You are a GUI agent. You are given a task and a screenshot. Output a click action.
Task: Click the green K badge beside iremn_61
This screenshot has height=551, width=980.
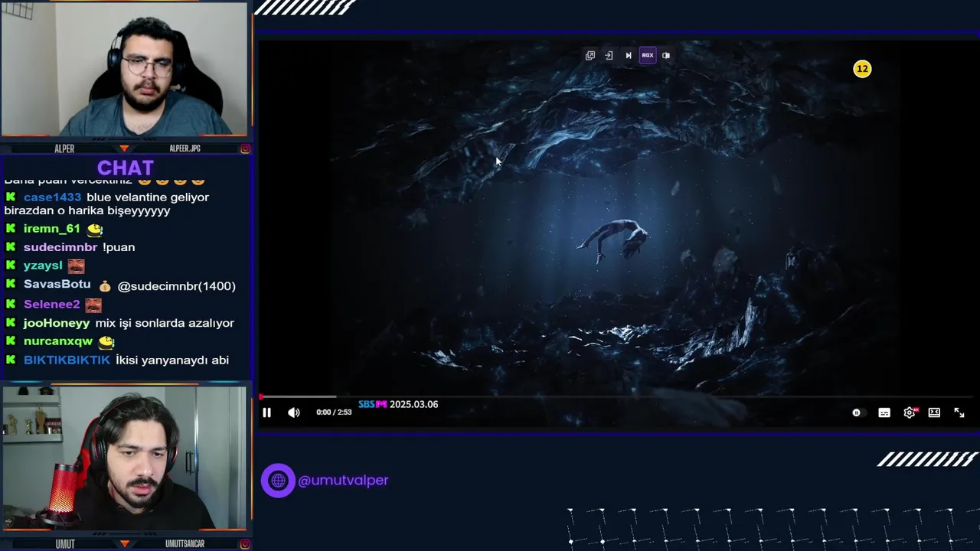pos(11,229)
